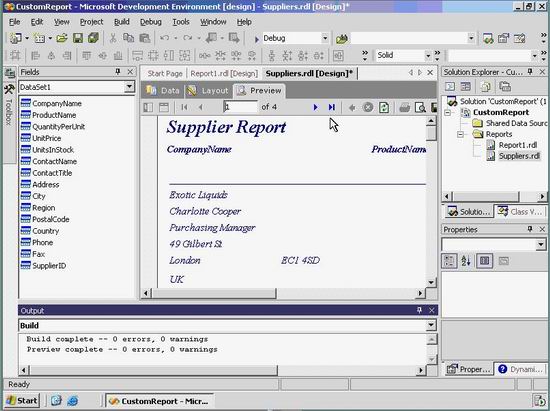Image resolution: width=550 pixels, height=411 pixels.
Task: Toggle Categorized view in Properties panel
Action: [x=450, y=261]
